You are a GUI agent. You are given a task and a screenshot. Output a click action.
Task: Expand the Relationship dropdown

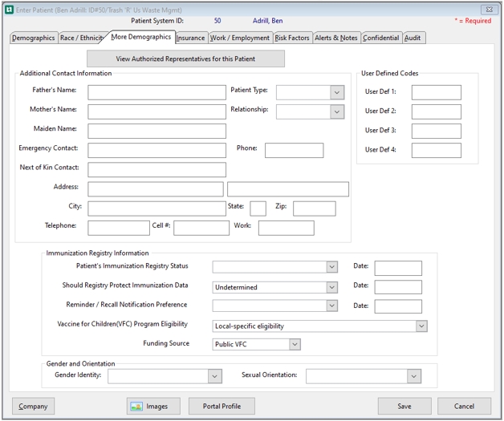(x=337, y=111)
